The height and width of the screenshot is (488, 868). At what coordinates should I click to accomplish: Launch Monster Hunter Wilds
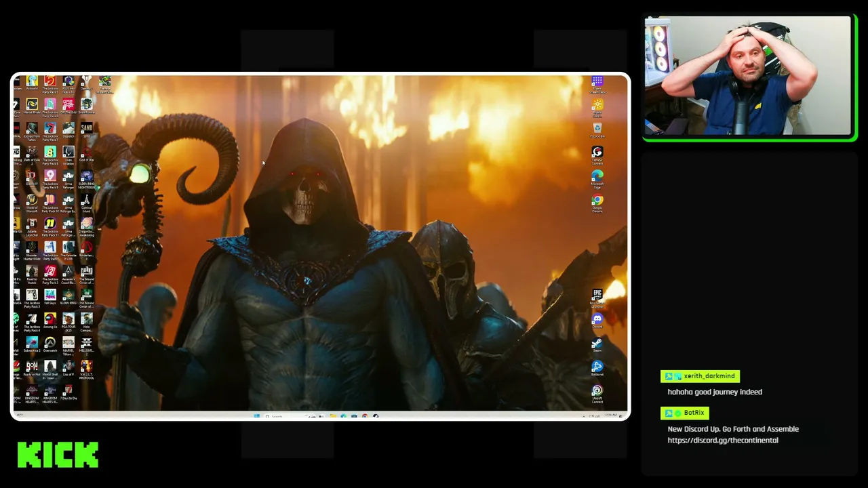[x=32, y=251]
